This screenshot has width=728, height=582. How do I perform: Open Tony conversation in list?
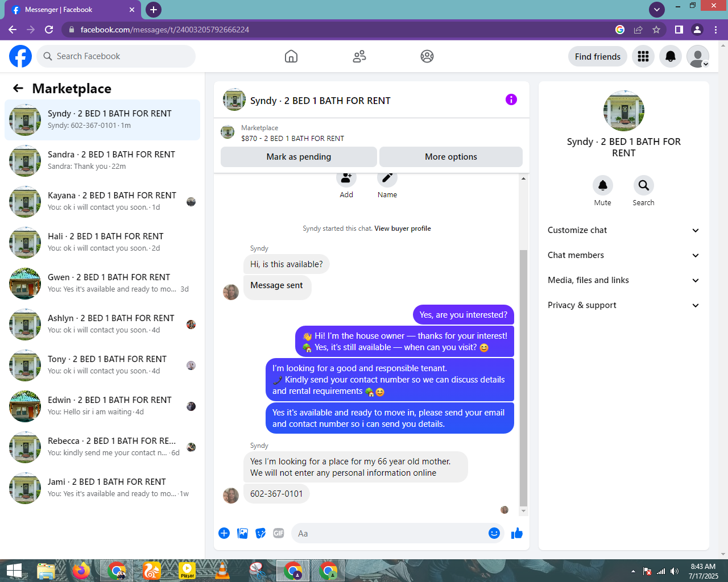(x=102, y=365)
